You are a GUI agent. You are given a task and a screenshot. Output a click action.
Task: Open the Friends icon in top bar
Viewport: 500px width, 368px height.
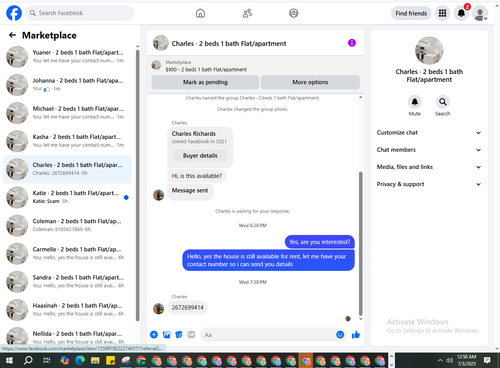coord(247,13)
